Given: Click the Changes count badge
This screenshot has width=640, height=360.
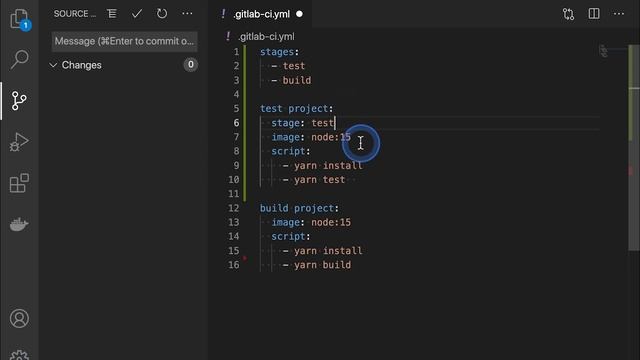Looking at the screenshot, I should [x=191, y=65].
